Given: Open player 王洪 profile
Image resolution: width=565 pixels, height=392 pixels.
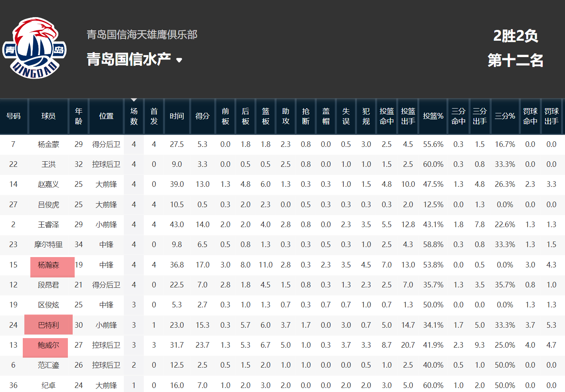Looking at the screenshot, I should tap(48, 164).
